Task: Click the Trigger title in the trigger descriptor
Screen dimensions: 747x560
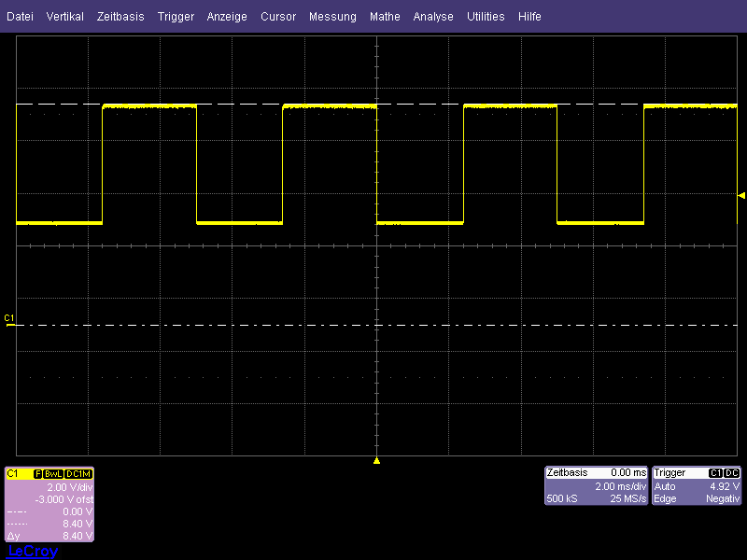Action: (x=669, y=473)
